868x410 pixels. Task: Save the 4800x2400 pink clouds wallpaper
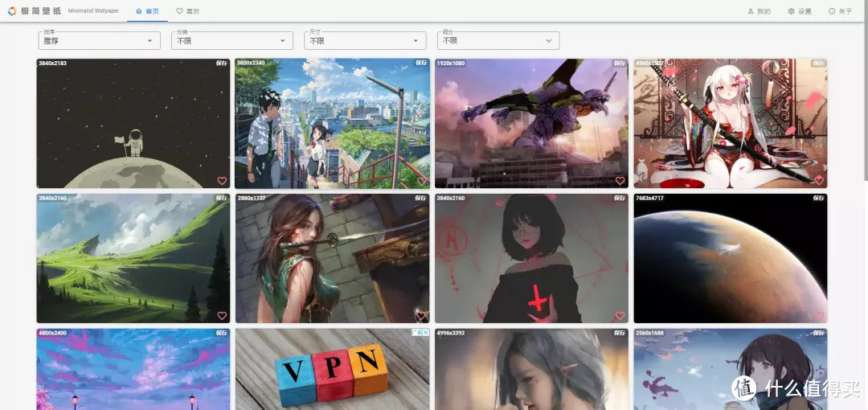click(222, 333)
